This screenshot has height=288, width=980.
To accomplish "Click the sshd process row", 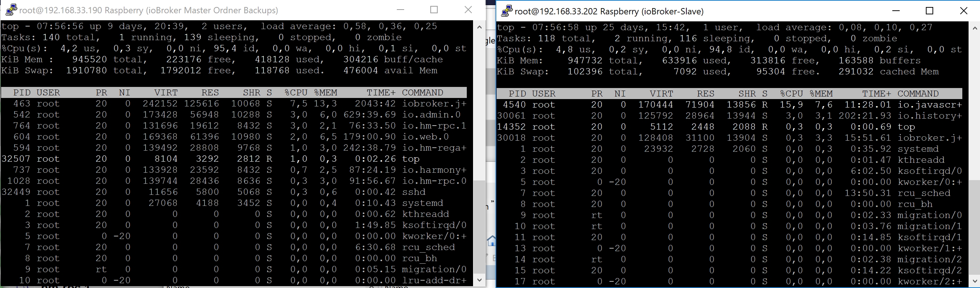I will pos(234,192).
